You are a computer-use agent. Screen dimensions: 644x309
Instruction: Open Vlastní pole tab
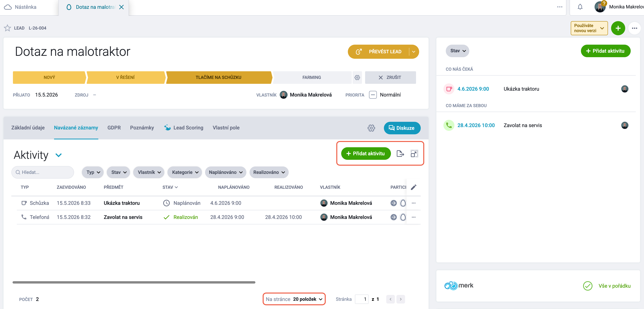226,128
